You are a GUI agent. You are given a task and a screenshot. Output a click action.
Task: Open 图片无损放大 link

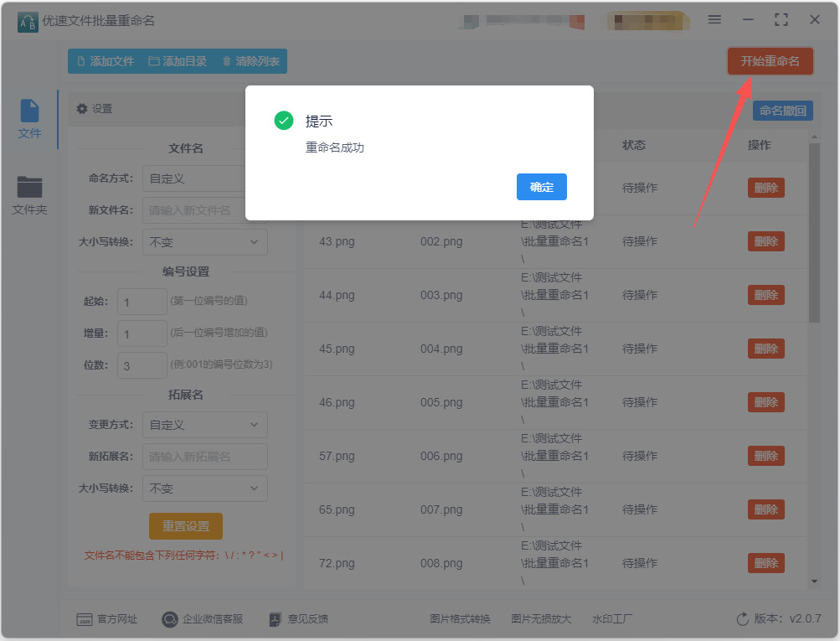[x=541, y=619]
